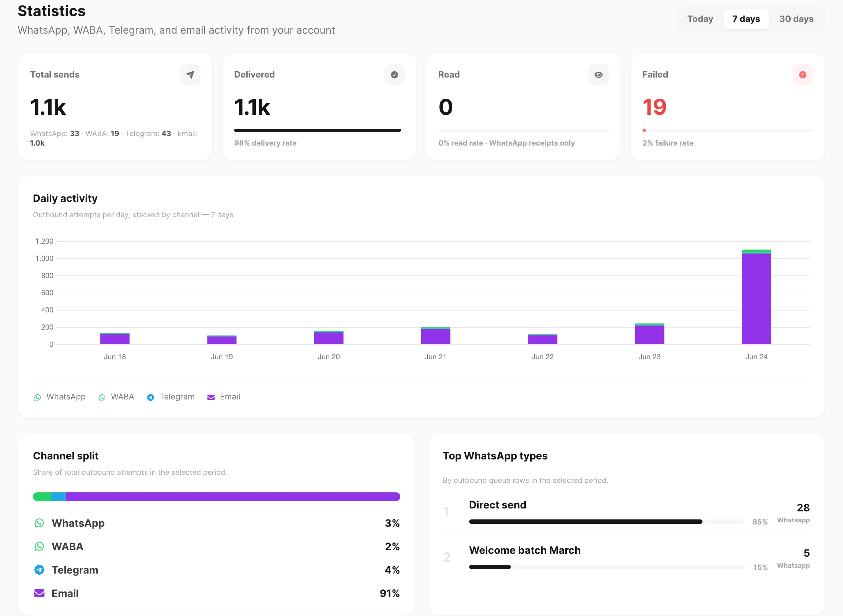The width and height of the screenshot is (843, 616).
Task: Click the '98% delivery rate' text
Action: [x=265, y=143]
